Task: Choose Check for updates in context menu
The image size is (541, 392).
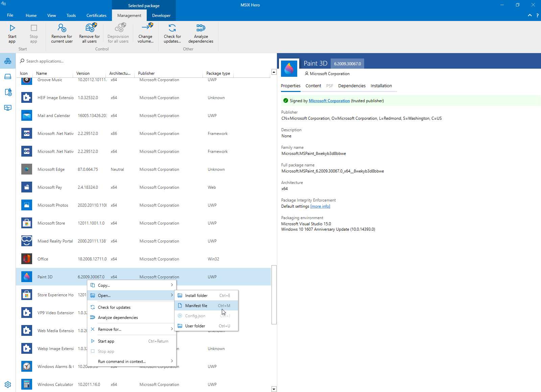Action: pyautogui.click(x=132, y=307)
